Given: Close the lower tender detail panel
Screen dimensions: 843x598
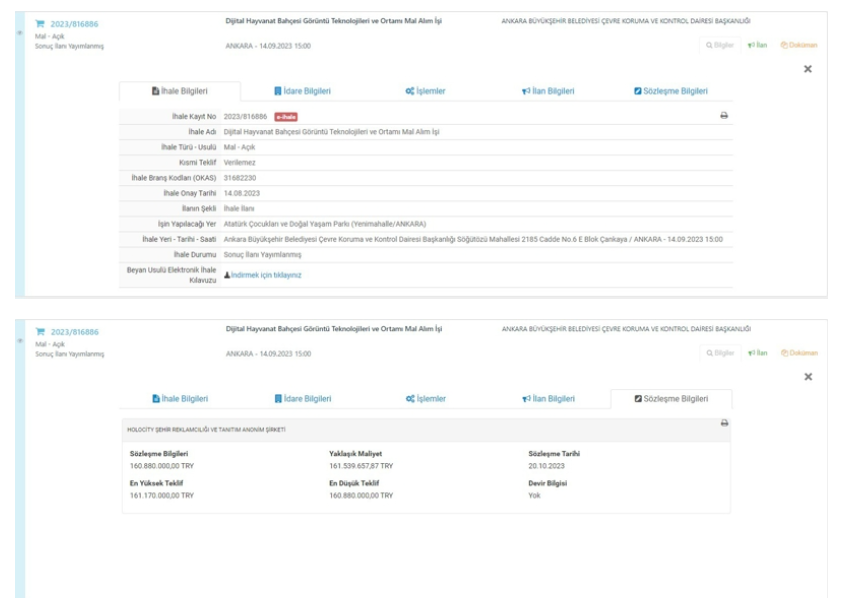Looking at the screenshot, I should (x=808, y=377).
